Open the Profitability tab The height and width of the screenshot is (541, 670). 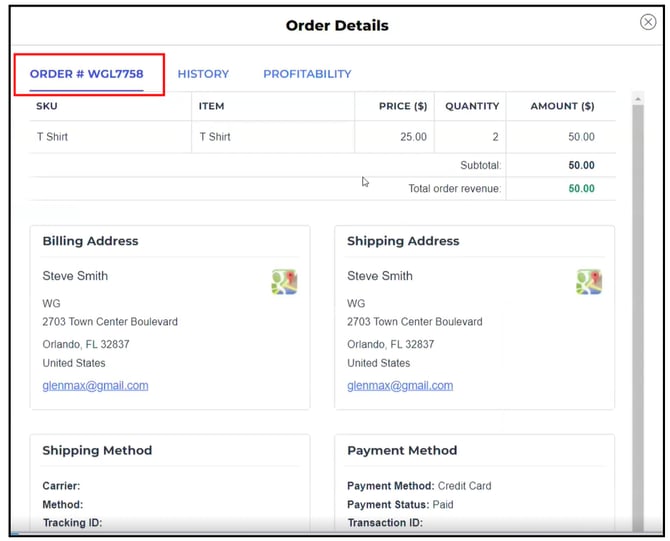tap(307, 74)
